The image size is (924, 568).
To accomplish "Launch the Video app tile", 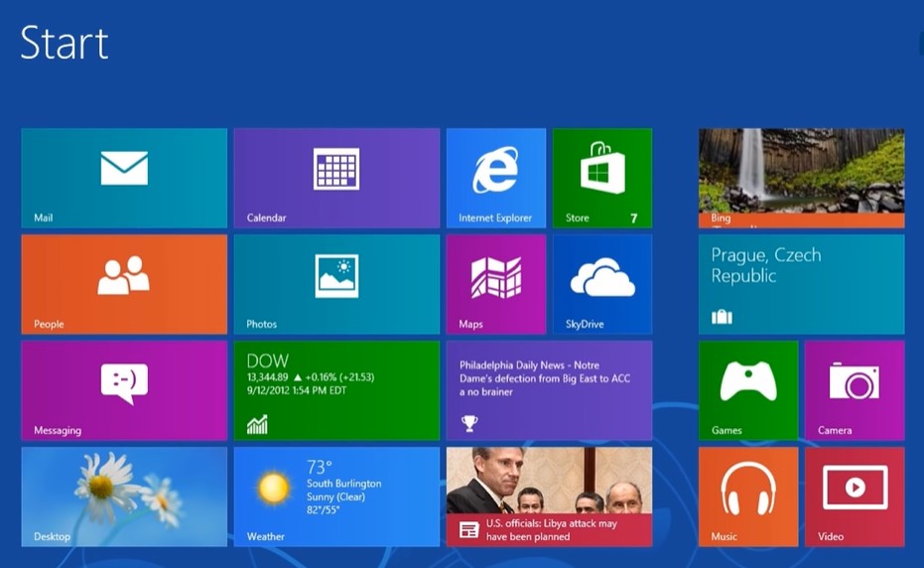I will point(854,497).
